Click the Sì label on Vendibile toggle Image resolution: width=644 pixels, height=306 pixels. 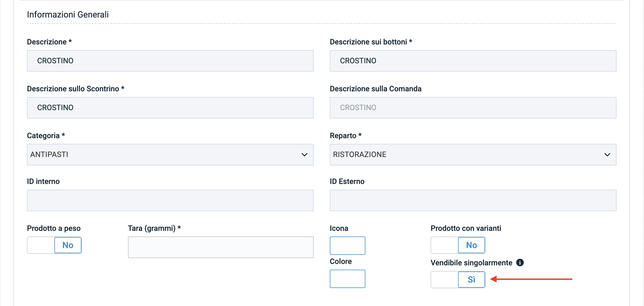[x=471, y=280]
